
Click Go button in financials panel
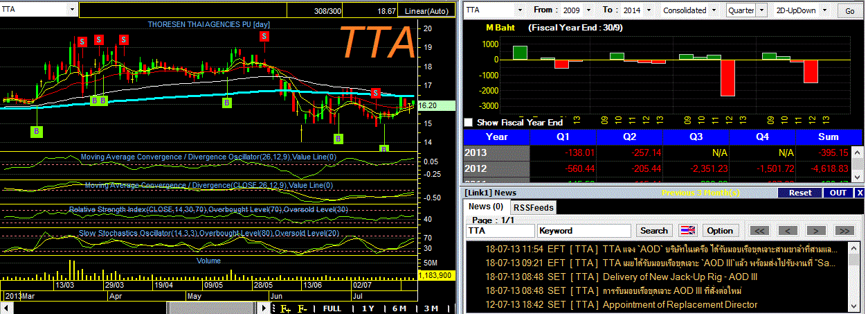coord(849,11)
